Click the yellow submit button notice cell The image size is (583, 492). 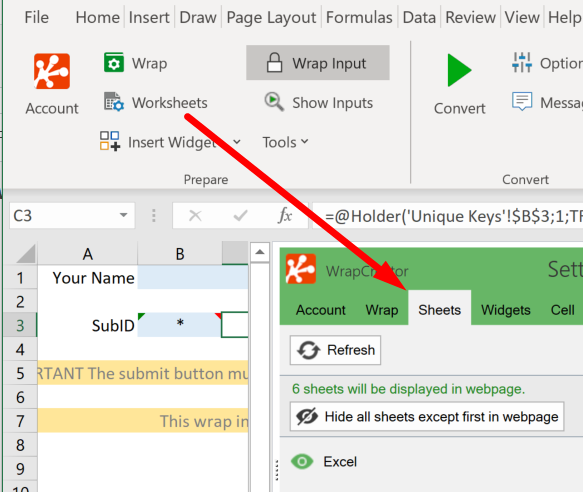coord(143,373)
